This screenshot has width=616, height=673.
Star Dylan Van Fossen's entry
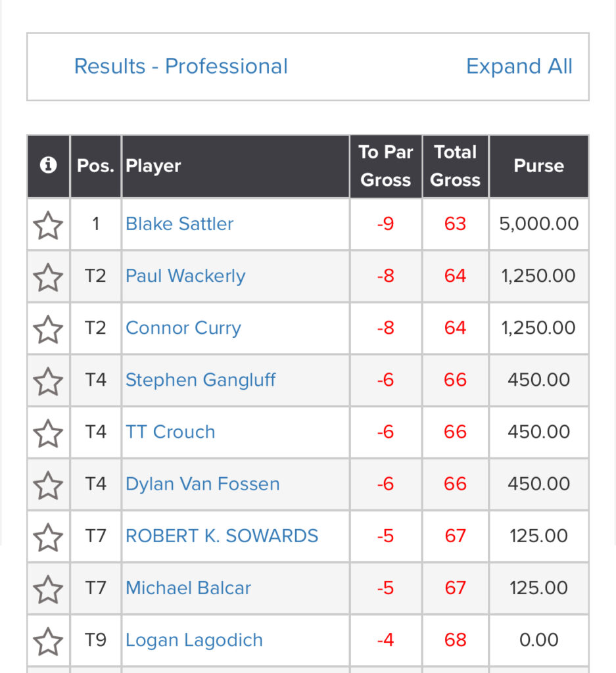point(48,486)
